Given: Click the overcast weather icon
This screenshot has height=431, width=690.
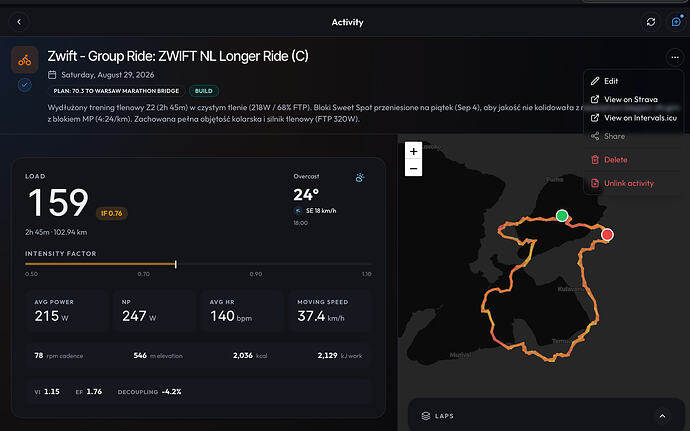Looking at the screenshot, I should point(360,178).
